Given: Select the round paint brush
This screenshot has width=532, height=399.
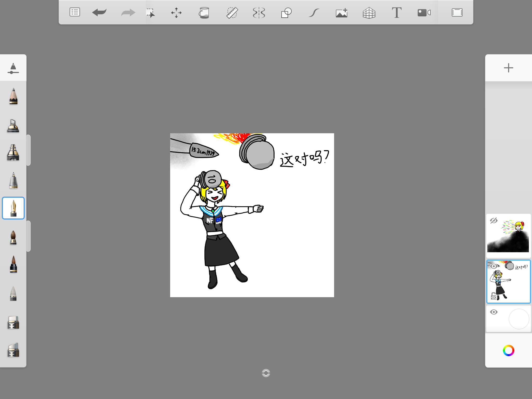Looking at the screenshot, I should tap(13, 237).
